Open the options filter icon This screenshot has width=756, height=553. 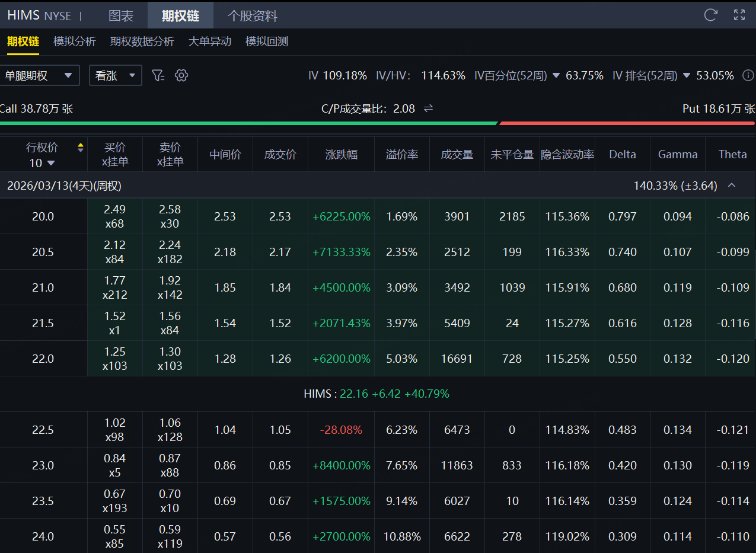[x=158, y=75]
